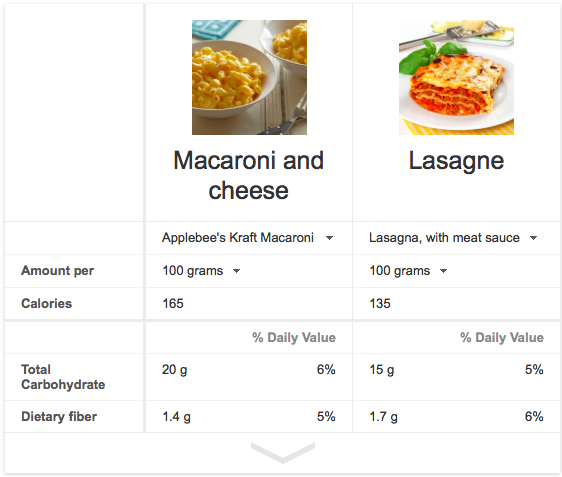Viewport: 562px width, 477px height.
Task: Select the Total Carbohydrate row label
Action: 63,377
